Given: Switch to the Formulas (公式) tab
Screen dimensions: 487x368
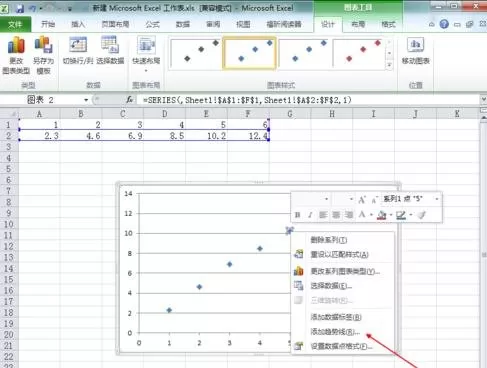Looking at the screenshot, I should tap(152, 24).
